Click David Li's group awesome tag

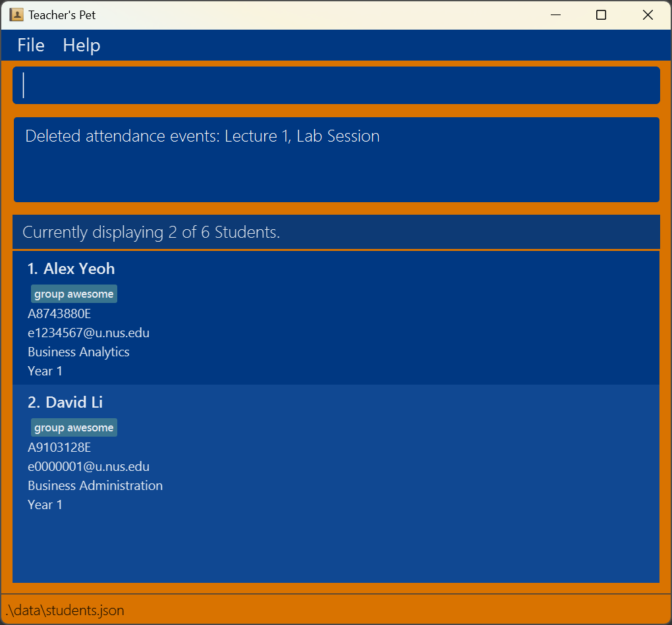coord(74,427)
